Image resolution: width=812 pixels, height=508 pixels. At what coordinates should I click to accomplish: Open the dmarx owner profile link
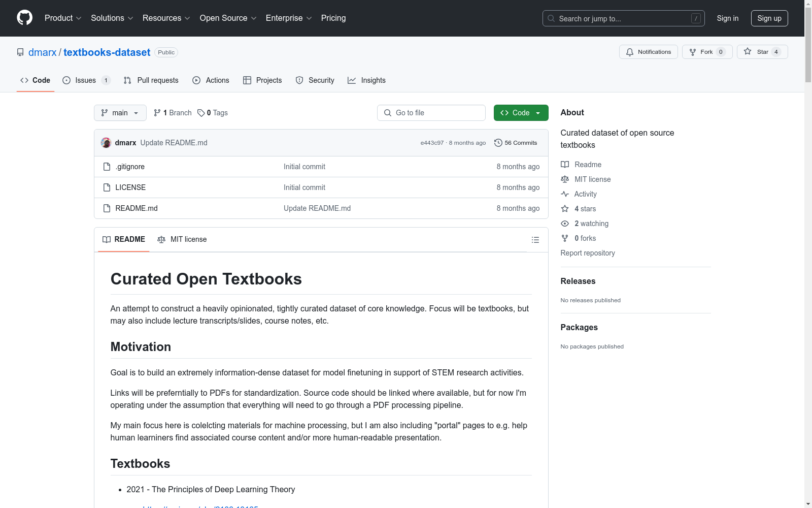(x=43, y=52)
